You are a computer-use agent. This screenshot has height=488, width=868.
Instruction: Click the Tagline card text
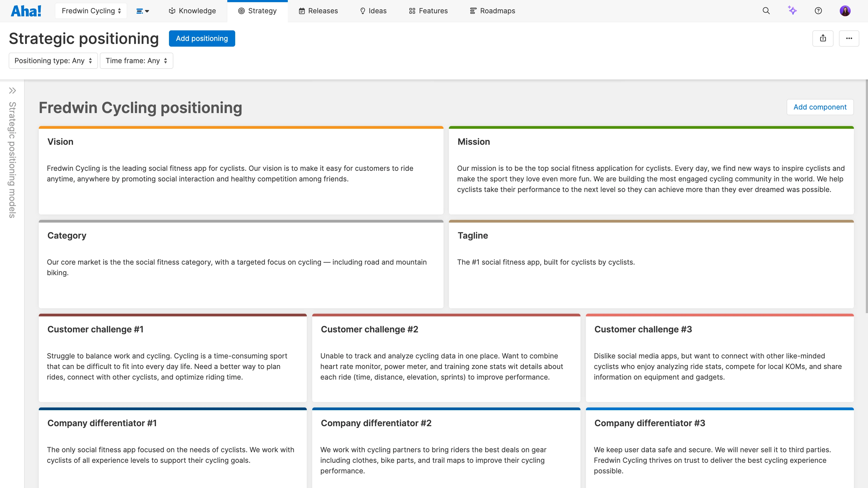coord(545,262)
